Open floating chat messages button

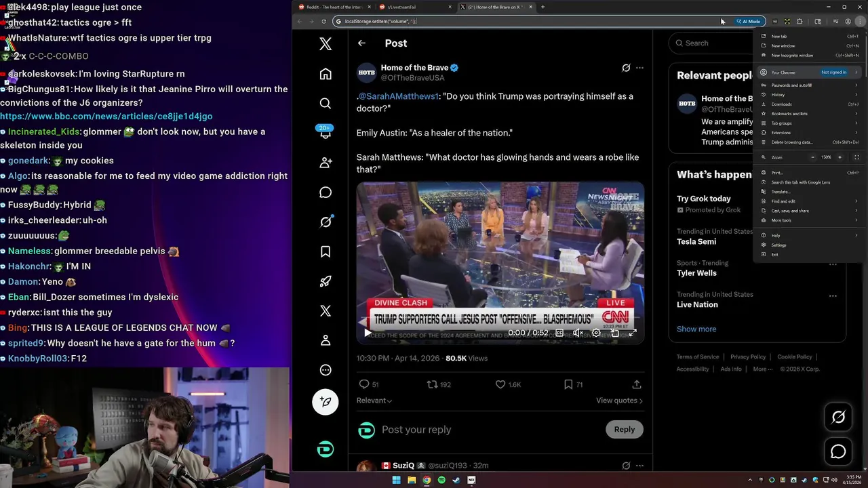click(838, 451)
